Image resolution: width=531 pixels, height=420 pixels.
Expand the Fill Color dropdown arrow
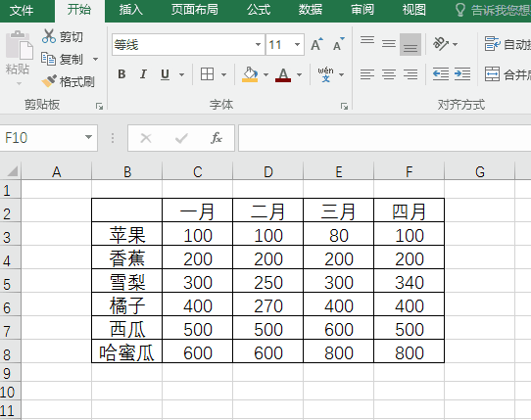[265, 74]
